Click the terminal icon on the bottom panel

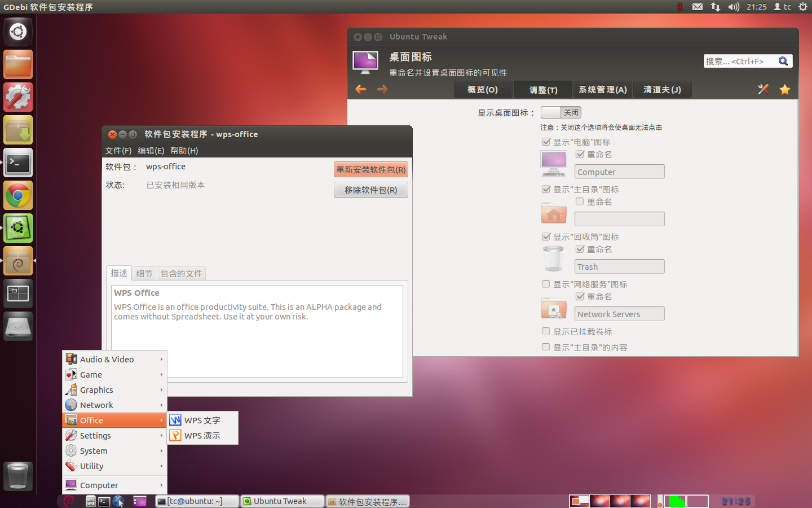click(104, 501)
